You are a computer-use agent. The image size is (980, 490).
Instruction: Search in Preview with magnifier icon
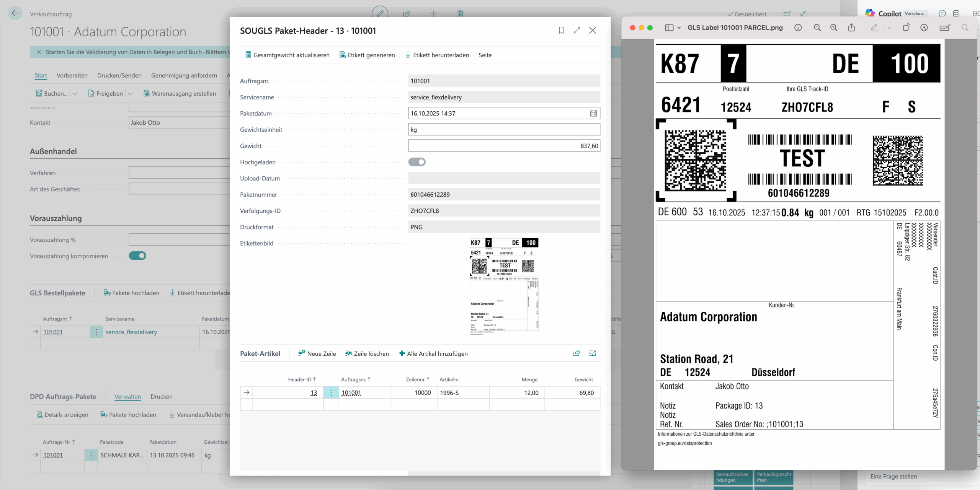click(965, 28)
